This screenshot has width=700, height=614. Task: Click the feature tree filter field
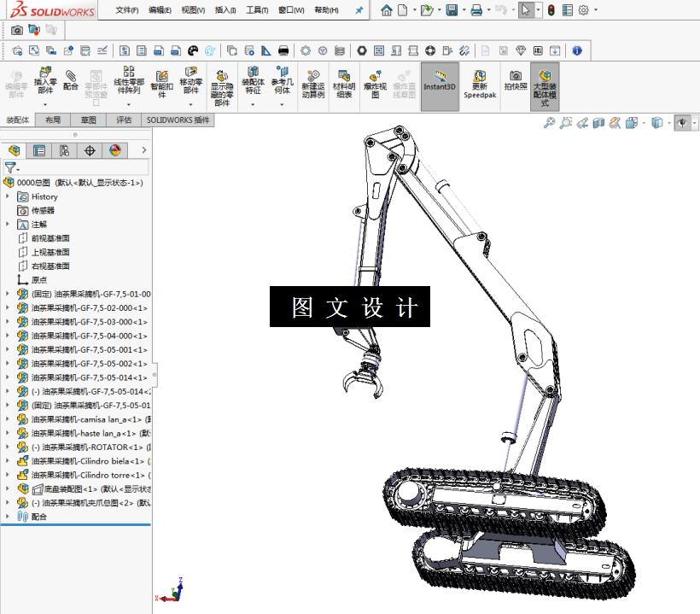[76, 168]
